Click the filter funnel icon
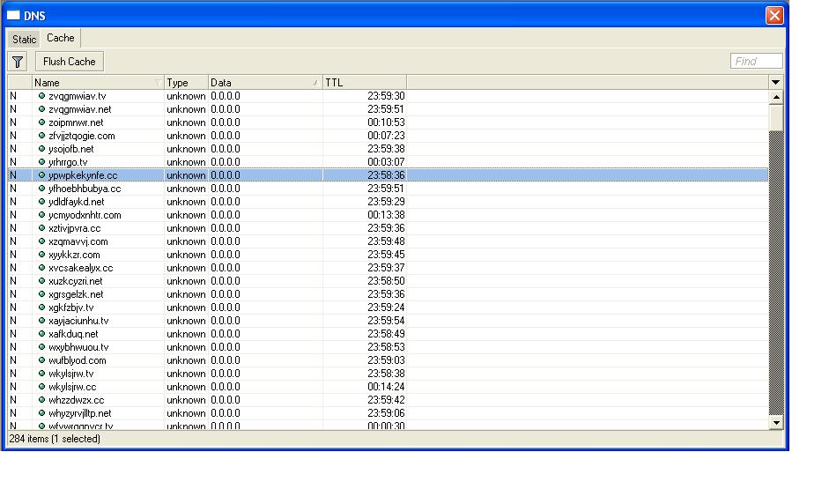Screen dimensions: 829x504 pos(18,62)
